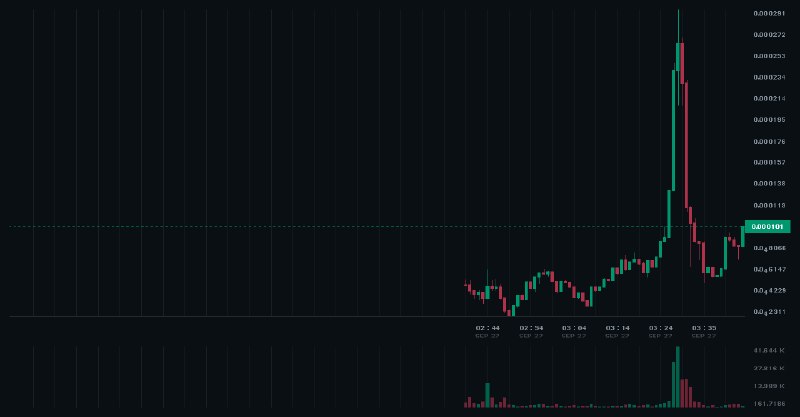Viewport: 800px width, 417px height.
Task: Select the latest green candle at chart edge
Action: pos(742,237)
